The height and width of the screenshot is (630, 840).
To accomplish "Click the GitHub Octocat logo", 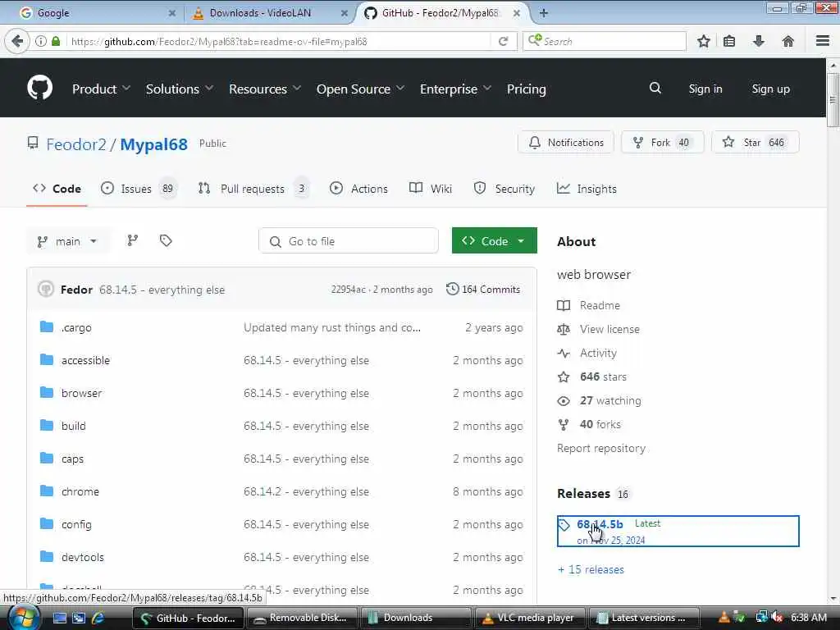I will (39, 88).
